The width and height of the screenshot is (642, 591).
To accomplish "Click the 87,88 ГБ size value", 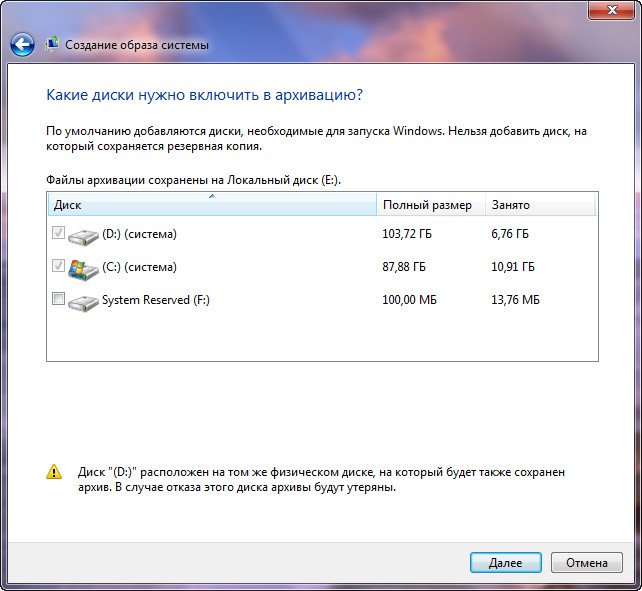I will 404,267.
